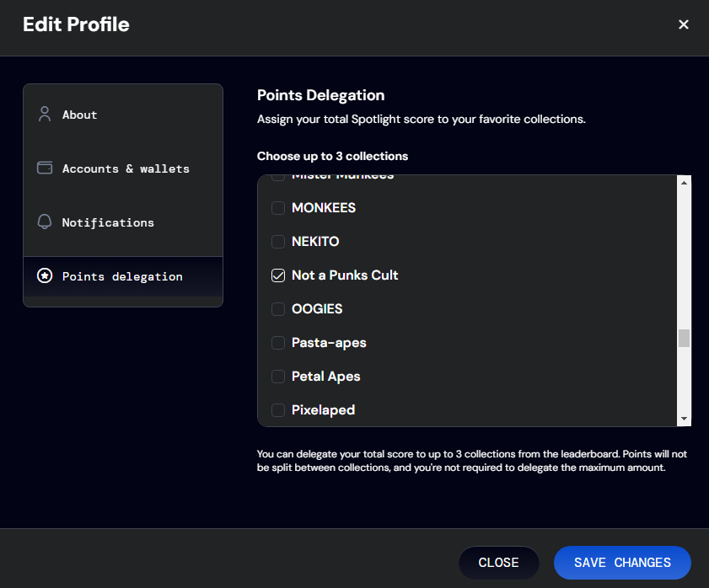Check the NEKITO collection checkbox
Viewport: 709px width, 588px height.
[277, 241]
